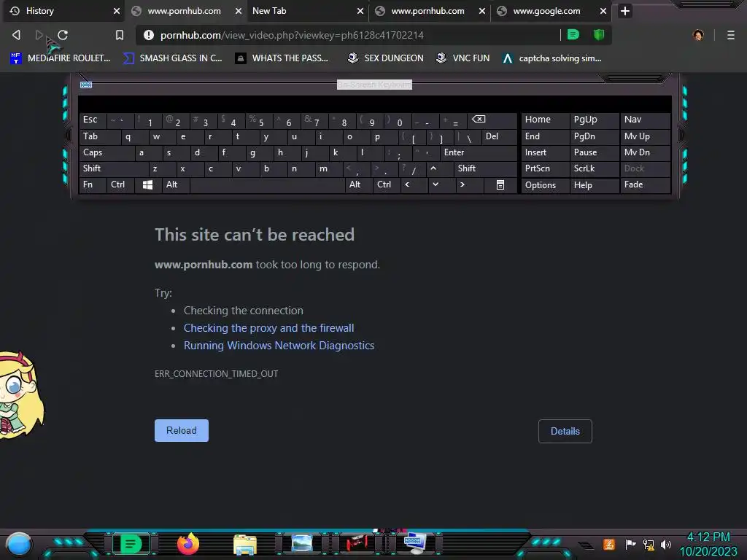Click the Enter key on keyboard
The height and width of the screenshot is (560, 747).
[x=478, y=152]
